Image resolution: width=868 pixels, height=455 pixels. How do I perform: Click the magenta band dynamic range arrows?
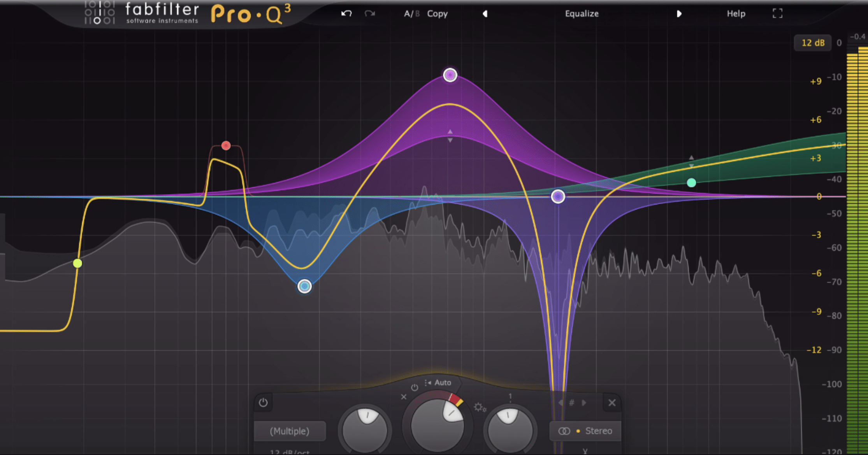coord(450,136)
